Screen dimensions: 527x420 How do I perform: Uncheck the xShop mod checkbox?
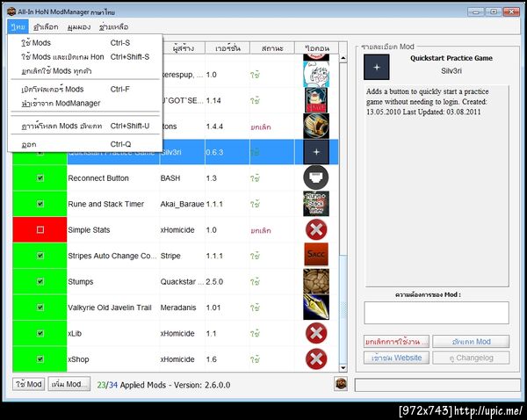(x=40, y=359)
